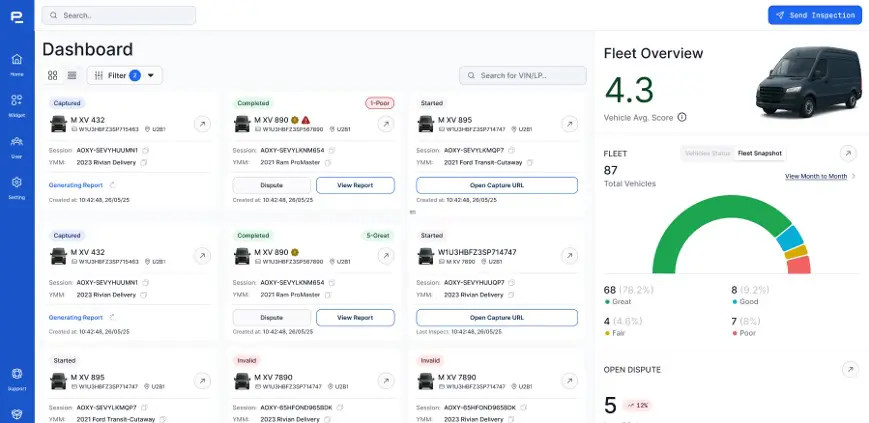Click the red Poor segment of the gauge
This screenshot has width=869, height=423.
[799, 265]
